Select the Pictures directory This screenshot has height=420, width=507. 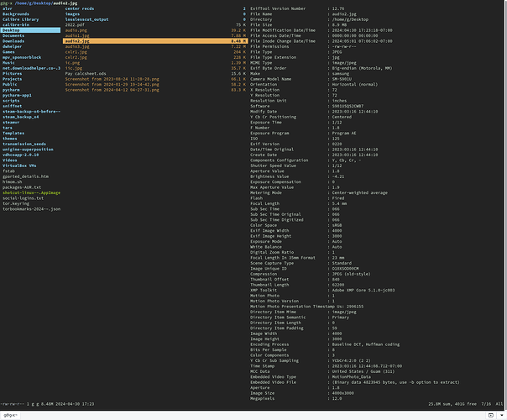click(x=12, y=73)
